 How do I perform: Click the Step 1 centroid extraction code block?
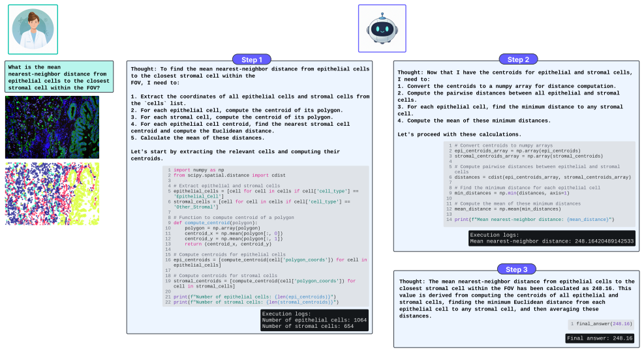(x=266, y=236)
